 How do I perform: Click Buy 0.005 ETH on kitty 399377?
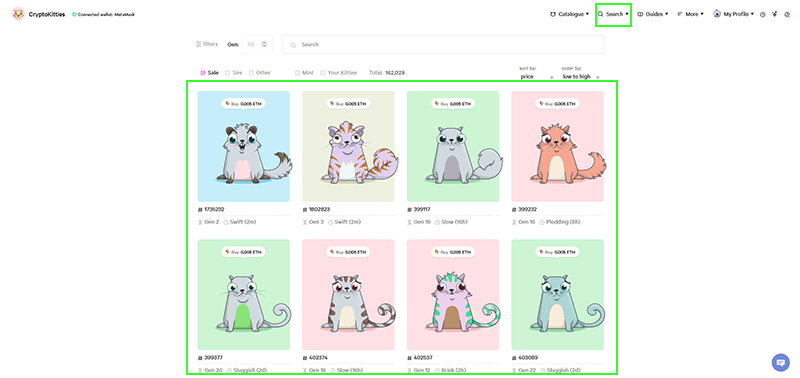coord(243,252)
